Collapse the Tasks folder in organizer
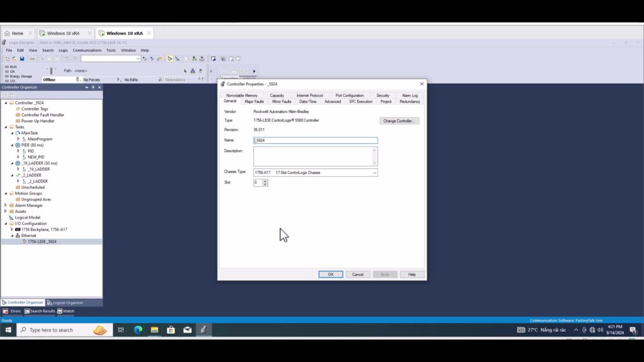 6,127
